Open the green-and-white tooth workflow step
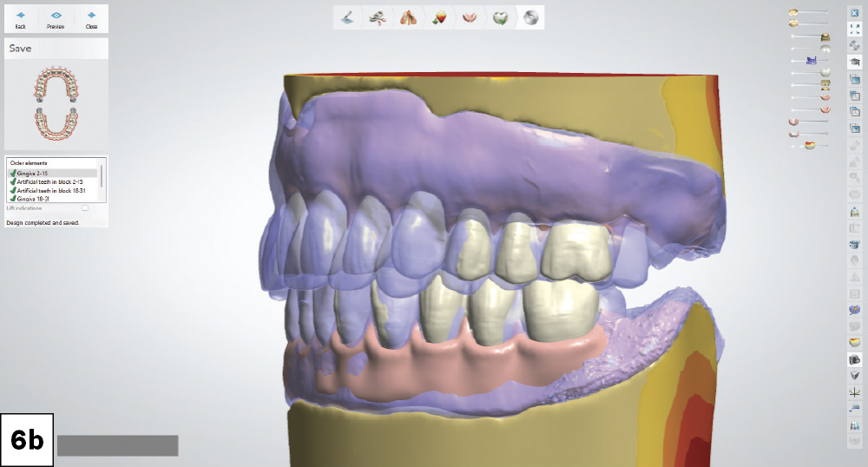868x467 pixels. pyautogui.click(x=500, y=17)
